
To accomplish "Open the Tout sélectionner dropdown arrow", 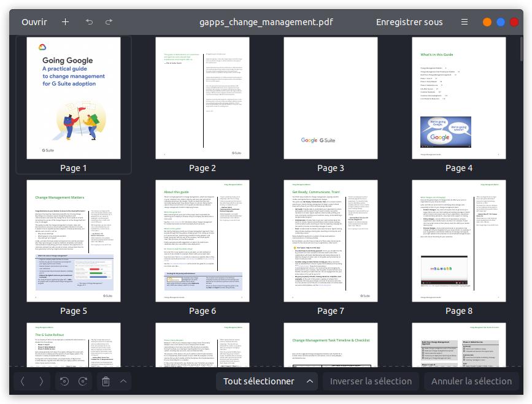I will (x=310, y=381).
